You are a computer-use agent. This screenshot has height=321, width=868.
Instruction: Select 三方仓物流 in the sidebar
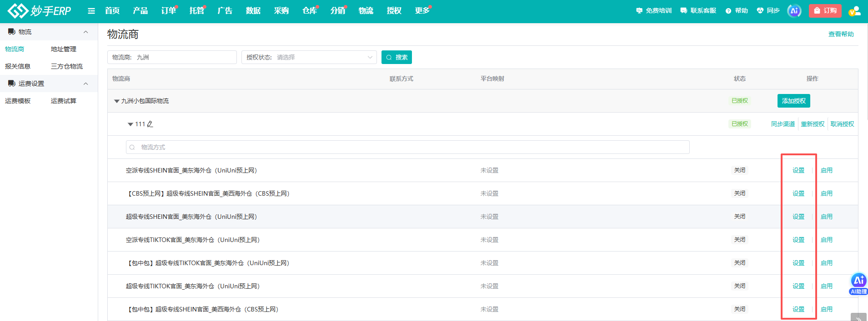[x=67, y=66]
